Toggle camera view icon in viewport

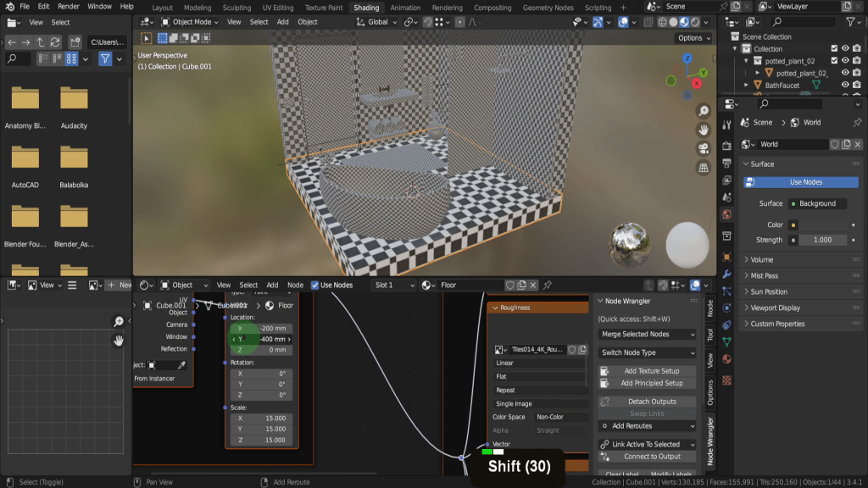pos(703,149)
